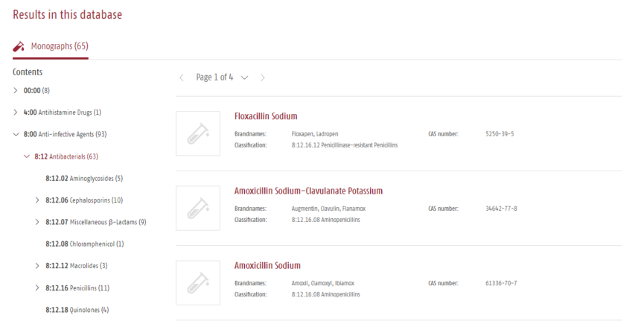The height and width of the screenshot is (327, 644).
Task: Open the Amoxicillin Sodium thumbnail icon
Action: 198,282
